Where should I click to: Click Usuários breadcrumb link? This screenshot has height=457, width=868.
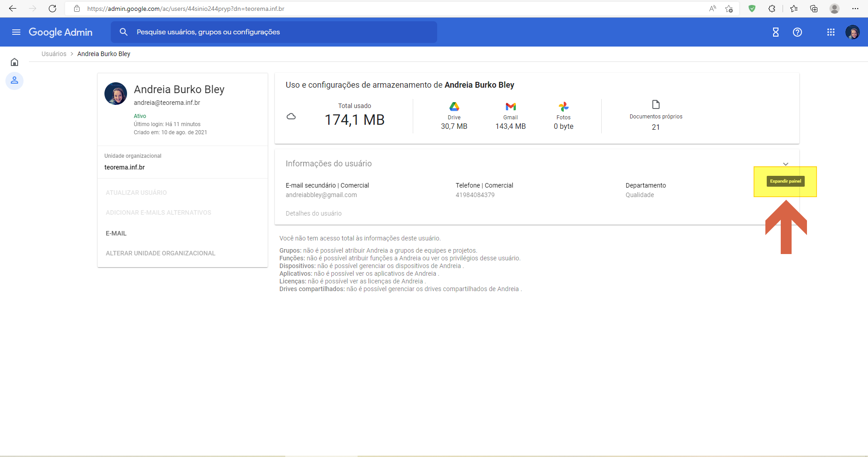pyautogui.click(x=54, y=54)
